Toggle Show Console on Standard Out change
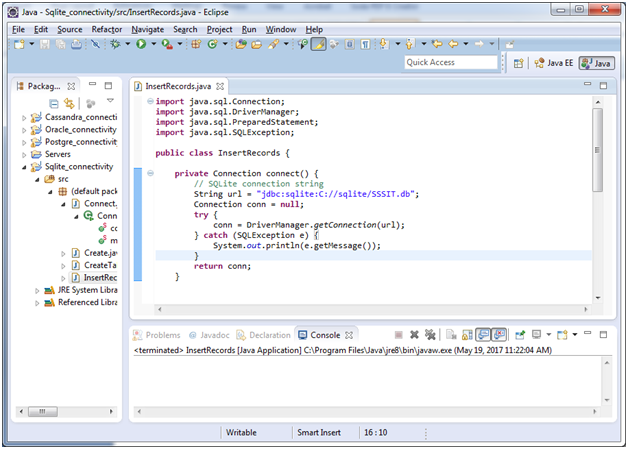Image resolution: width=628 pixels, height=449 pixels. click(x=483, y=334)
